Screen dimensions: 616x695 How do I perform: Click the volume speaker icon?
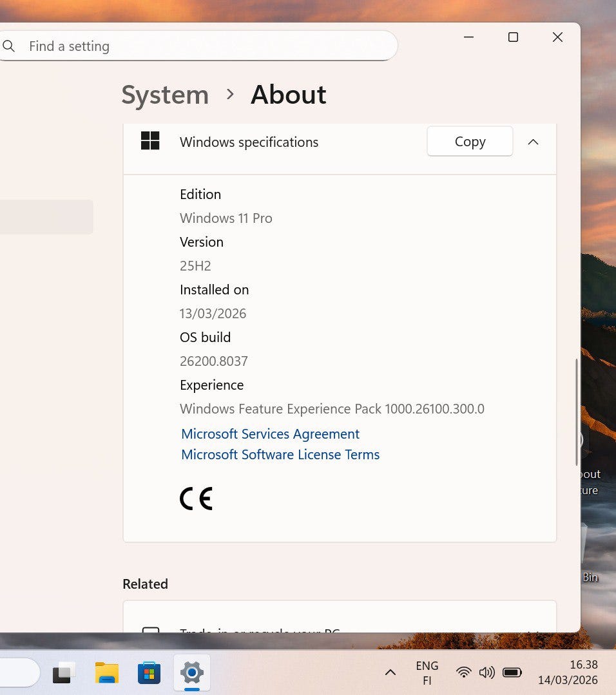[x=487, y=672]
